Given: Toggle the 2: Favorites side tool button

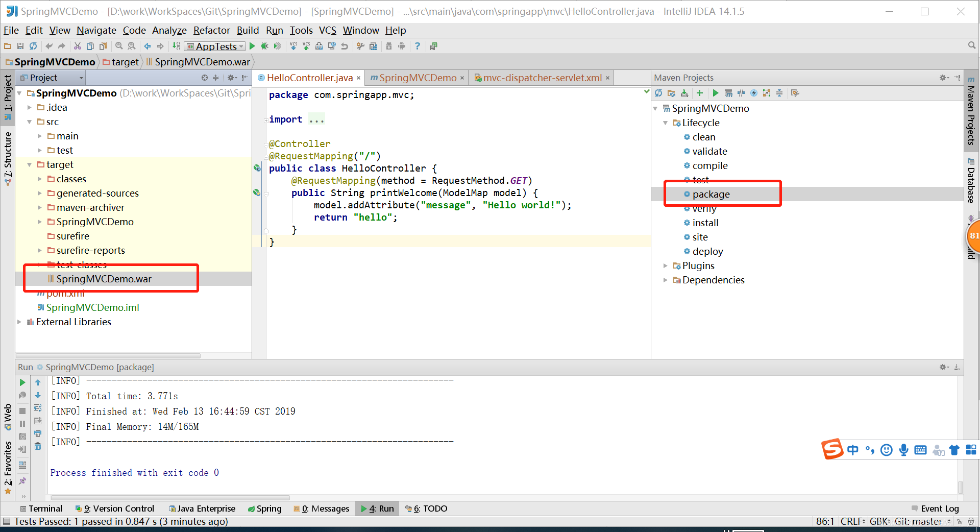Looking at the screenshot, I should (8, 468).
